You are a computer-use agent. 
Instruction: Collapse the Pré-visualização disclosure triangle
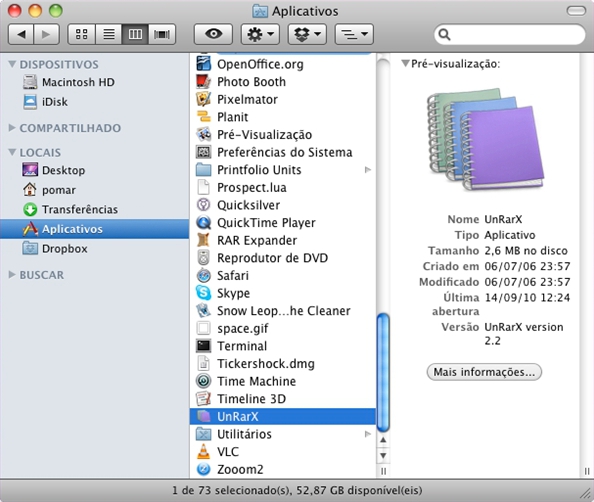point(405,63)
